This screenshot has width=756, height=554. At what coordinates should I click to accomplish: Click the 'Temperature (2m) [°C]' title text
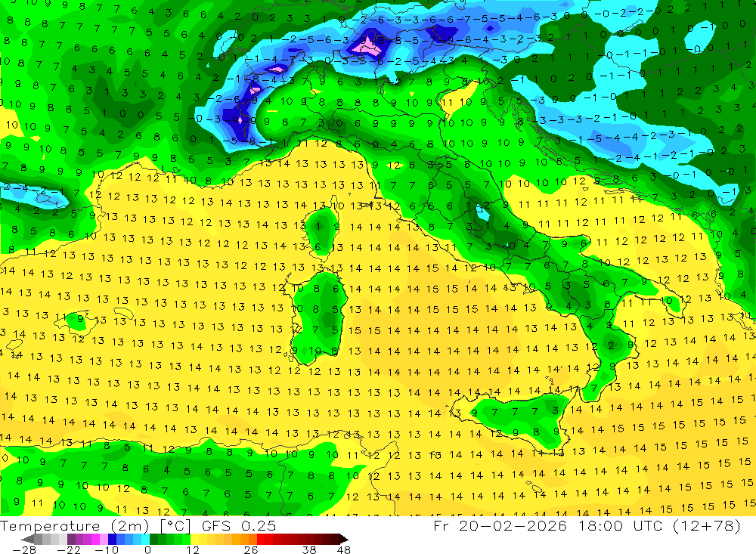click(95, 525)
